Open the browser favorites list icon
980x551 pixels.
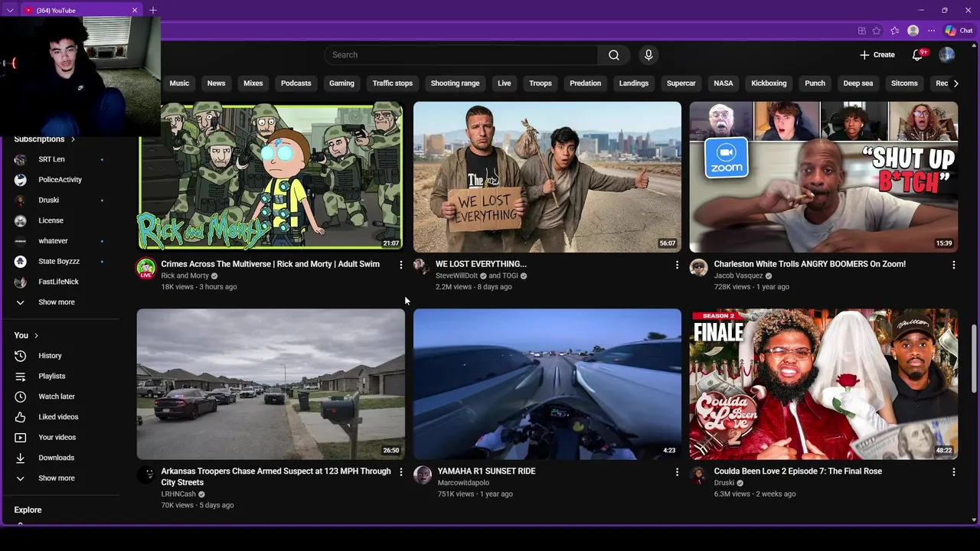(x=894, y=31)
